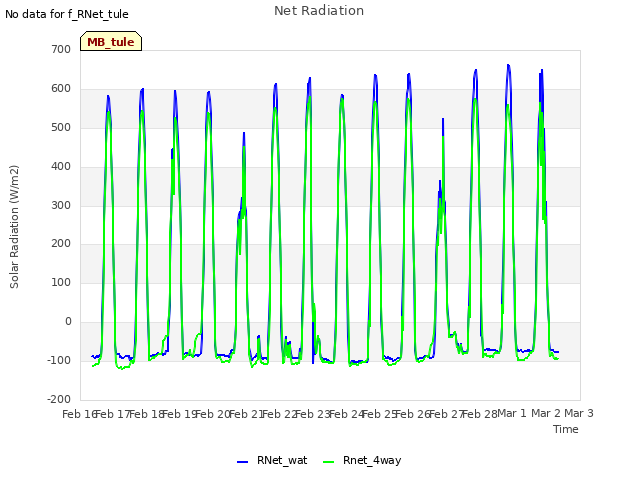The width and height of the screenshot is (640, 480).
Task: Click the Mar 2 x-axis date label
Action: (x=546, y=413)
